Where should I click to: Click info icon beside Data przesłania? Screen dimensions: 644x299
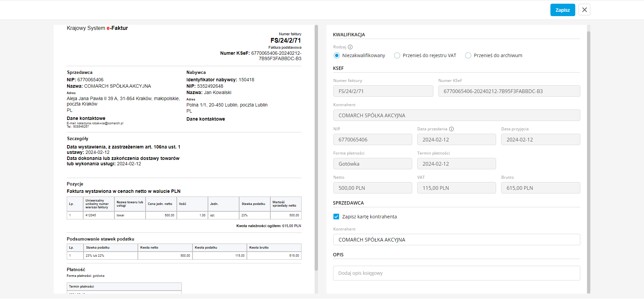451,129
